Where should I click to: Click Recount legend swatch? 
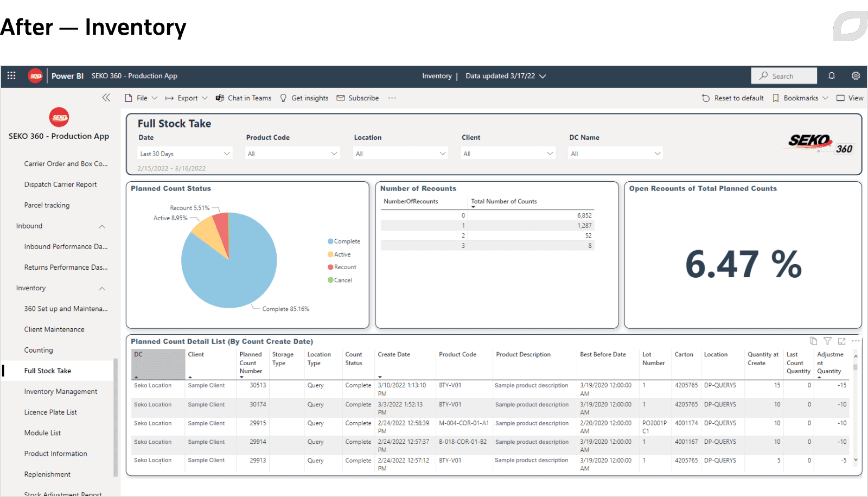click(330, 267)
